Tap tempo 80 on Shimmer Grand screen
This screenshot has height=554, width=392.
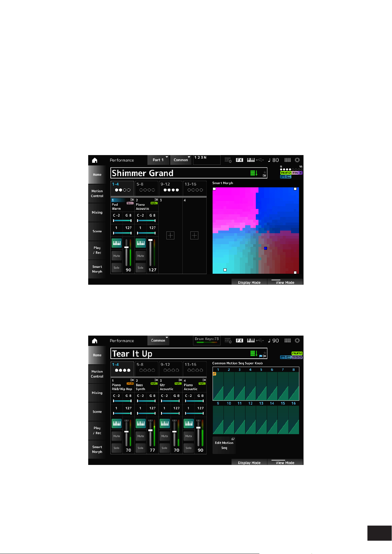(x=274, y=160)
